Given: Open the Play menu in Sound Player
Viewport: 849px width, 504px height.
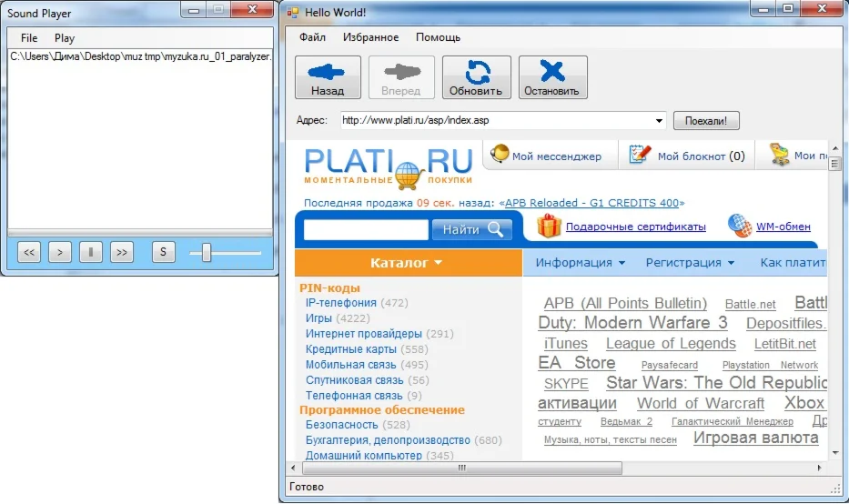Looking at the screenshot, I should click(65, 38).
